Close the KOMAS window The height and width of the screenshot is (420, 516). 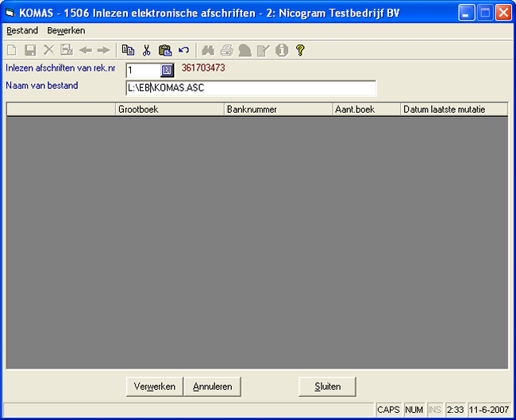click(503, 13)
